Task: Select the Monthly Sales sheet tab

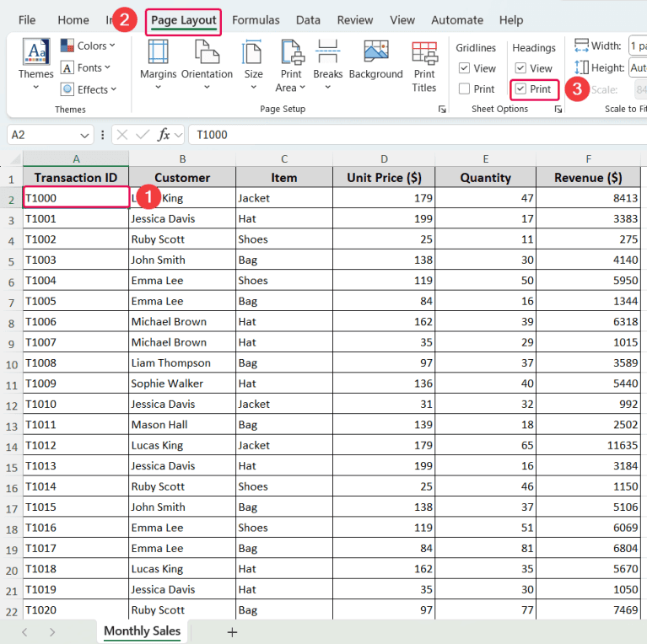Action: coord(142,631)
